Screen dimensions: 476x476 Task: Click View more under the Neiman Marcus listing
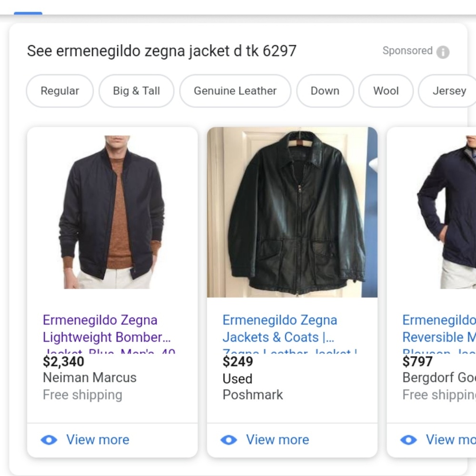(98, 439)
